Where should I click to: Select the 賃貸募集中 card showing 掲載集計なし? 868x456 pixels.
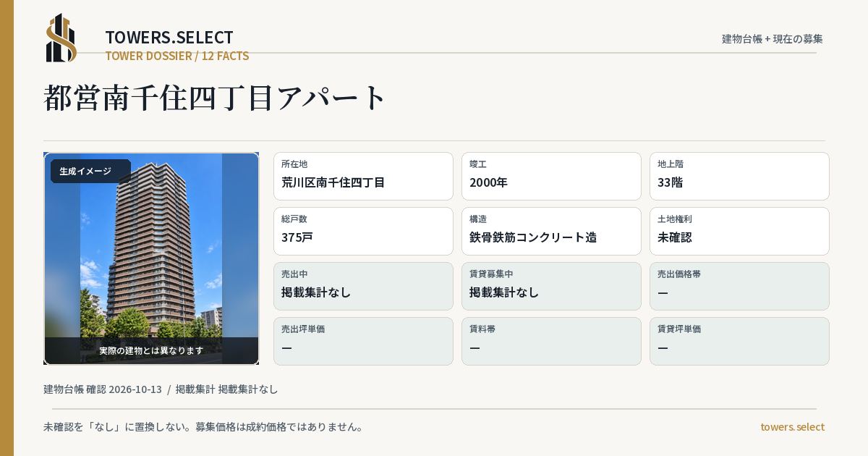[551, 286]
